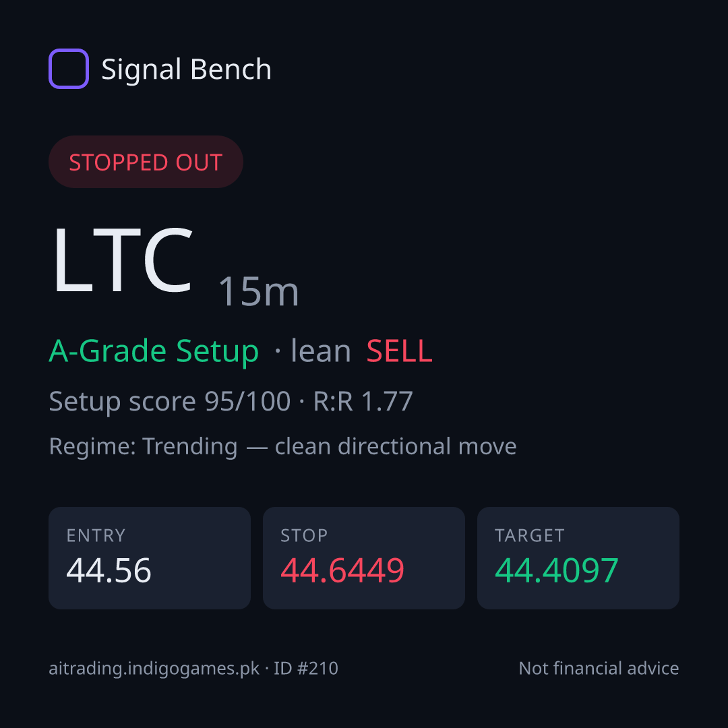Screen dimensions: 728x728
Task: Click the ID #210 signal identifier
Action: [x=305, y=669]
